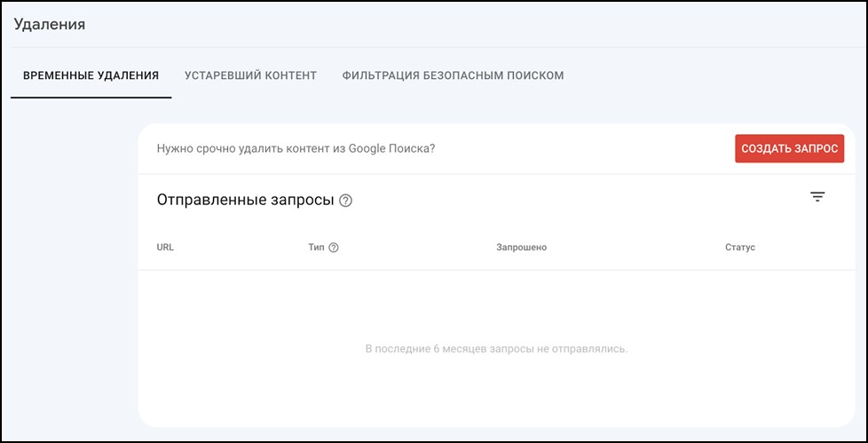
Task: Click the Удаления page title
Action: [x=50, y=24]
